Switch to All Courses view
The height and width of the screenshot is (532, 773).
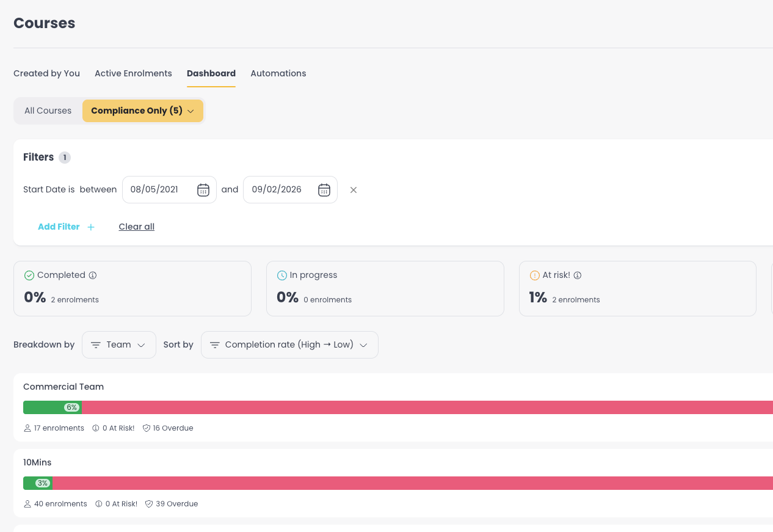(48, 111)
